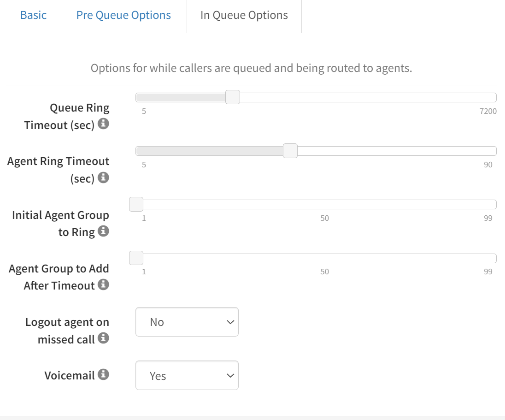This screenshot has width=505, height=420.
Task: Expand the Logout agent on missed call dropdown
Action: pos(187,322)
